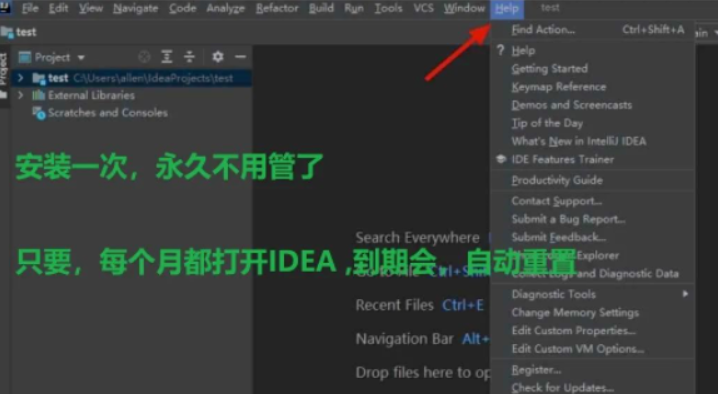Open the Run menu
This screenshot has height=394, width=718.
pos(354,8)
